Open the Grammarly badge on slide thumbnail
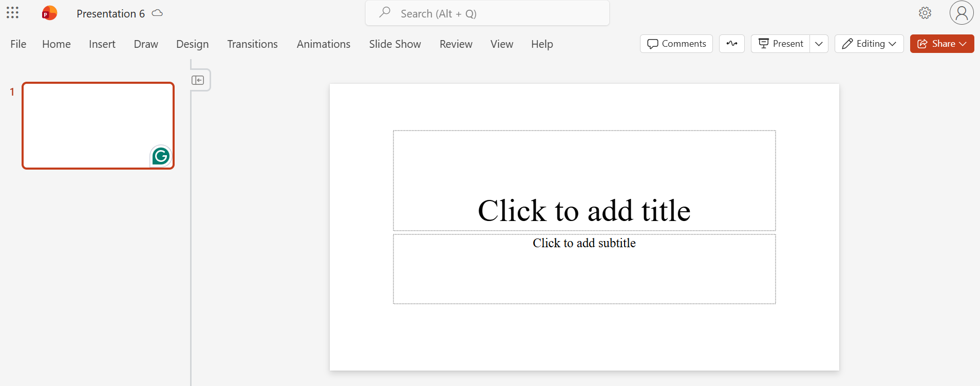Viewport: 980px width, 386px height. click(161, 156)
